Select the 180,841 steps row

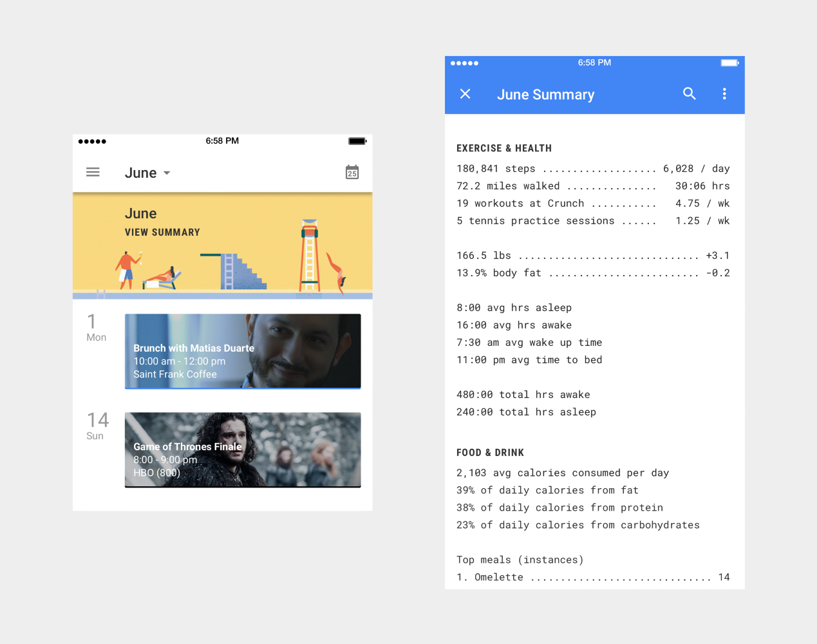592,169
